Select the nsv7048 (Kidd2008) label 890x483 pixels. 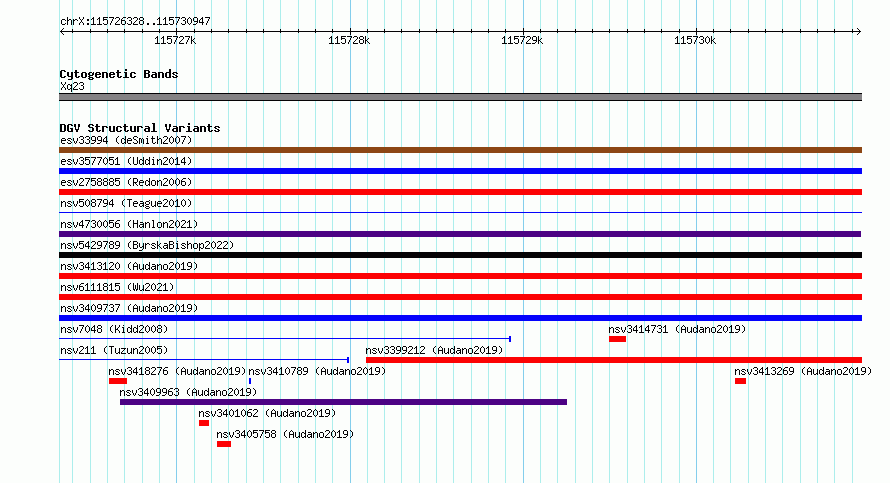114,329
